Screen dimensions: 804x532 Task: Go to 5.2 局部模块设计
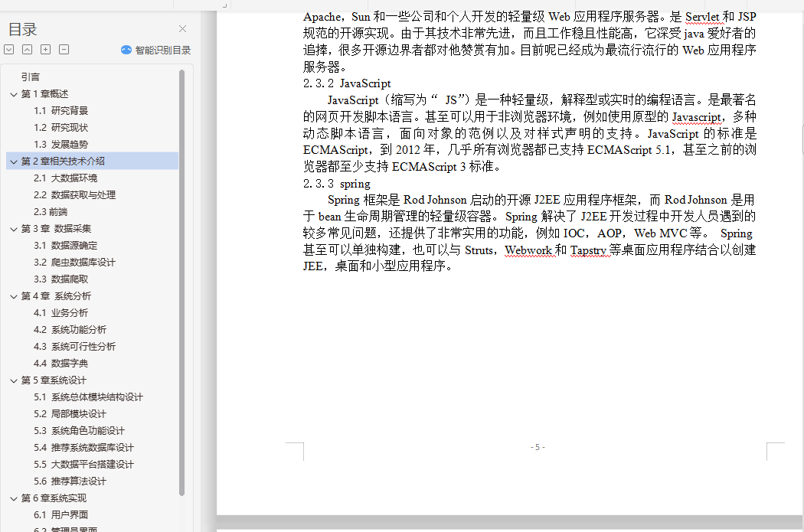[70, 414]
